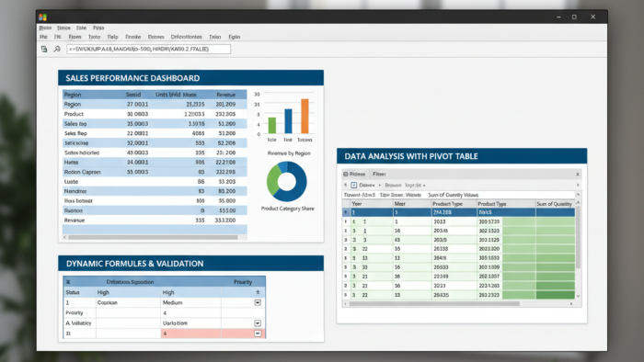The height and width of the screenshot is (362, 644).
Task: Select the Tnieo ribbon tab
Action: coord(214,37)
